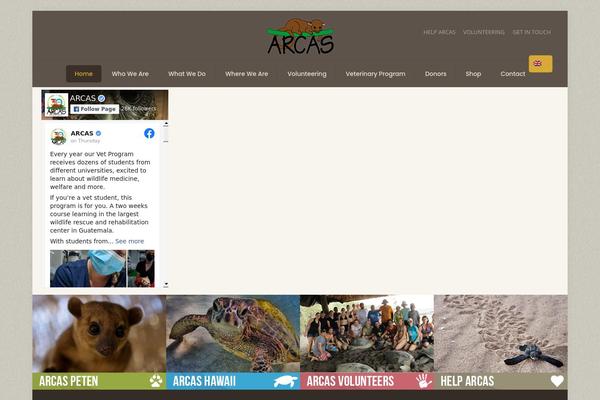The width and height of the screenshot is (600, 400).
Task: Open the second post photo with masked person
Action: (x=141, y=268)
